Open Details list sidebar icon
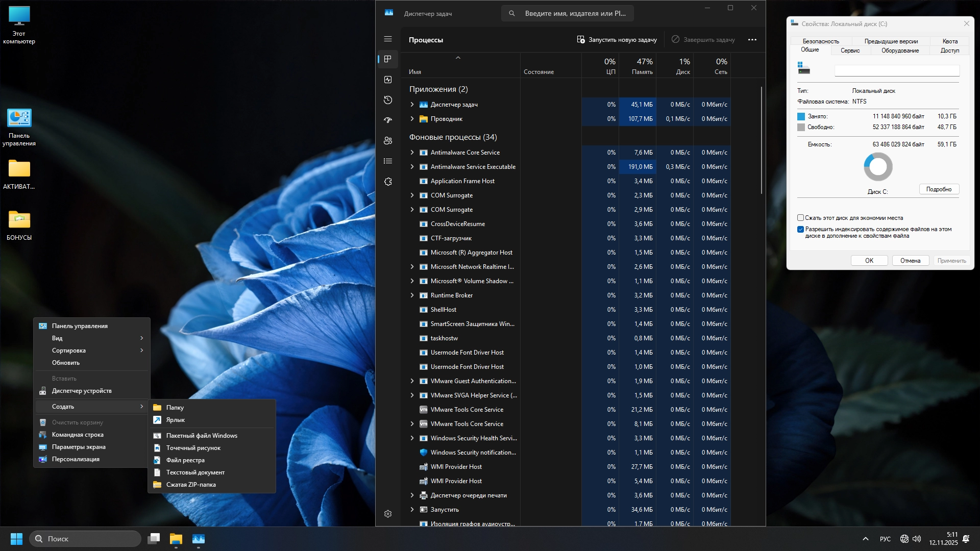Image resolution: width=980 pixels, height=551 pixels. [x=388, y=161]
